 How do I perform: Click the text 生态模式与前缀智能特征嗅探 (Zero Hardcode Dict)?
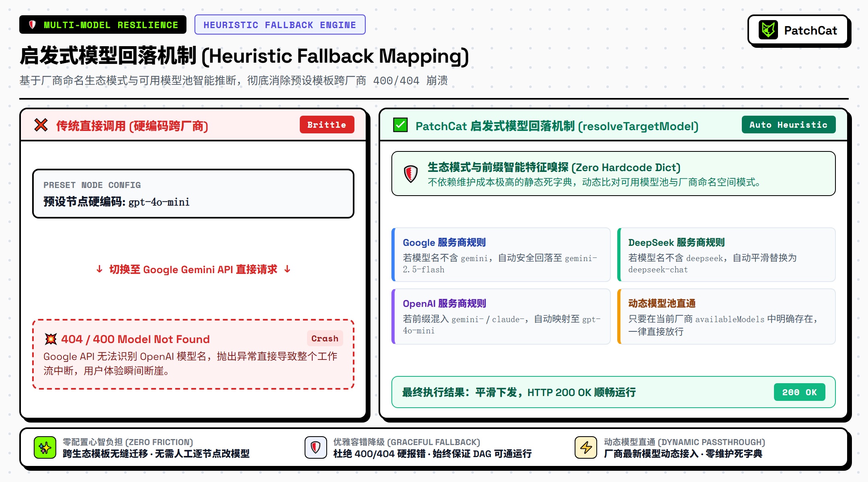click(x=554, y=167)
